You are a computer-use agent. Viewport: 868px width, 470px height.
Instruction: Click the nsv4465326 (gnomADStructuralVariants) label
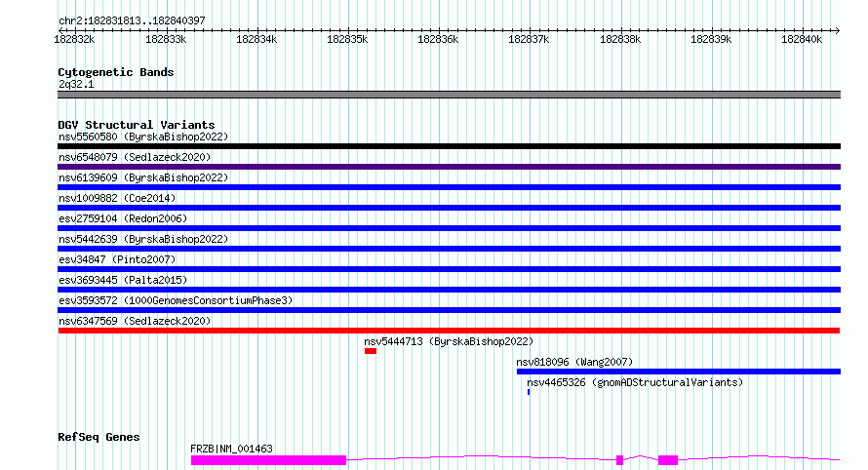coord(634,382)
